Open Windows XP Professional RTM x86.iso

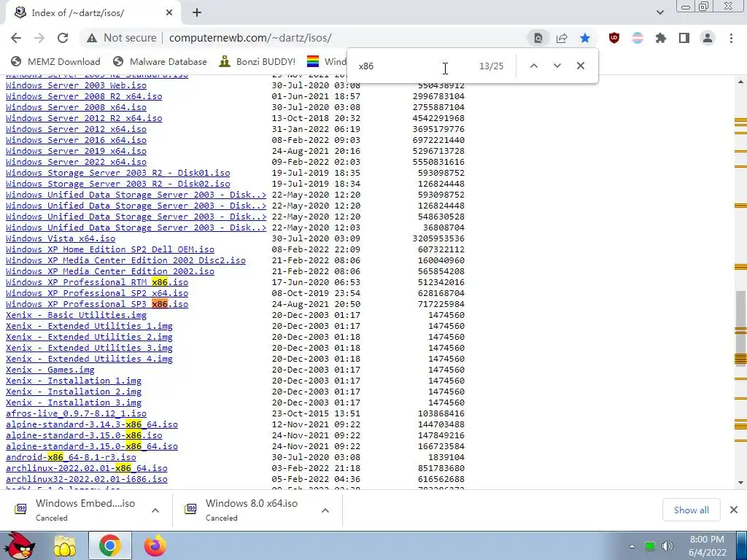click(97, 282)
